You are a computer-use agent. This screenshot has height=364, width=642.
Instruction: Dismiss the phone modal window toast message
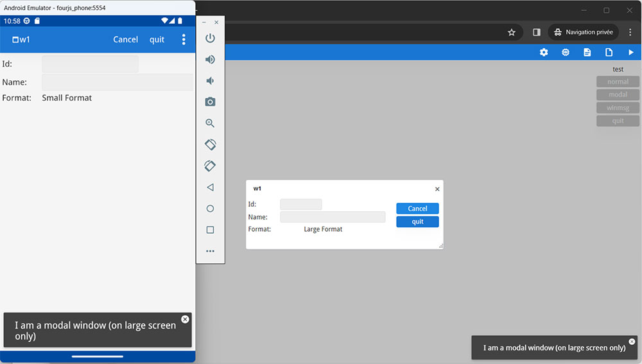(x=185, y=319)
